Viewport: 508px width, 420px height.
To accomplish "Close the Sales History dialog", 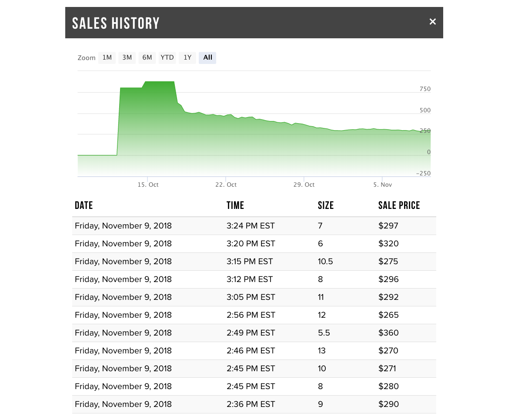I will point(432,22).
